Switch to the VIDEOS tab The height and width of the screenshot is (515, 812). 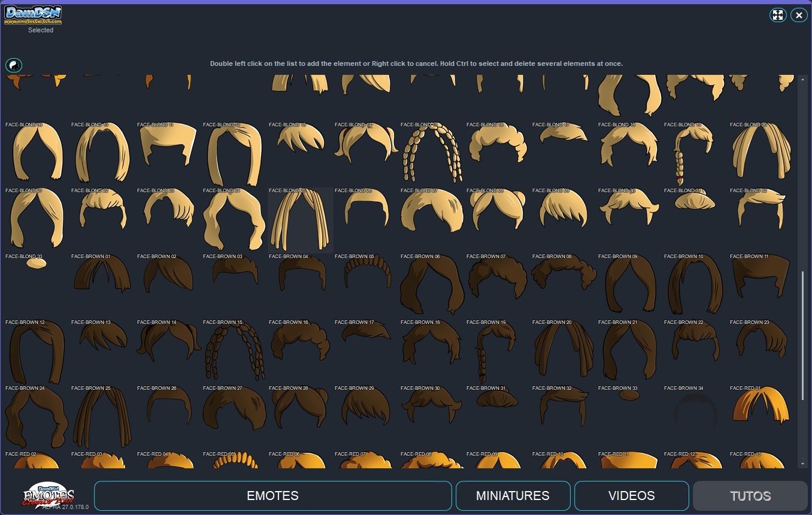631,495
